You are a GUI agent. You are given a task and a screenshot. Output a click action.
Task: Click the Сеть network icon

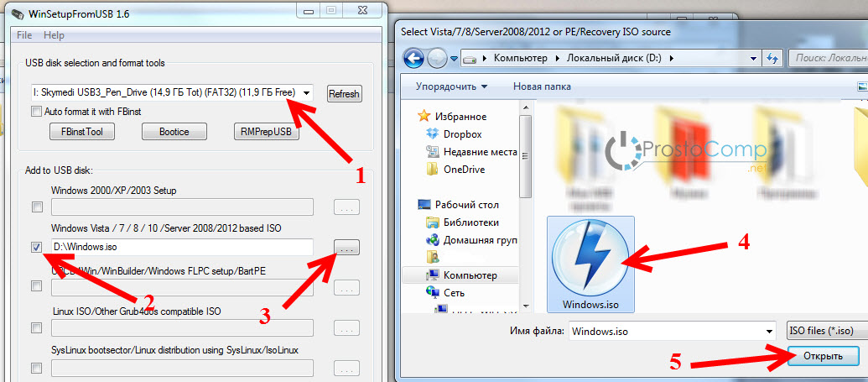coord(433,292)
